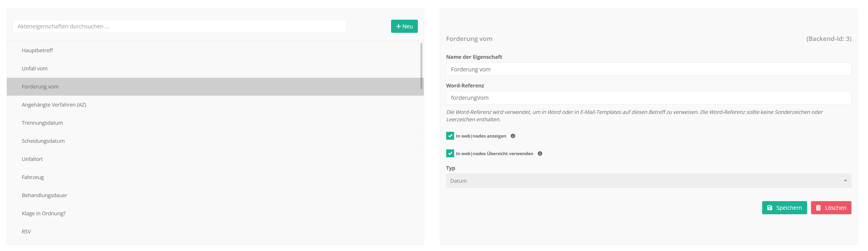Select 'Unfall vom' list entry
This screenshot has width=868, height=251.
click(35, 69)
